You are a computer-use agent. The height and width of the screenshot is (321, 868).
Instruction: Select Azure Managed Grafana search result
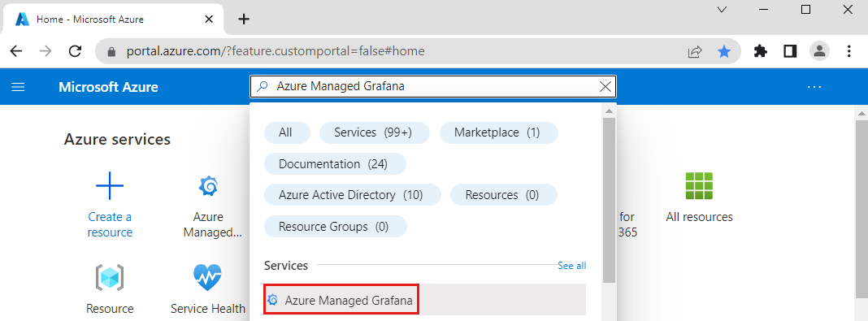pyautogui.click(x=424, y=300)
